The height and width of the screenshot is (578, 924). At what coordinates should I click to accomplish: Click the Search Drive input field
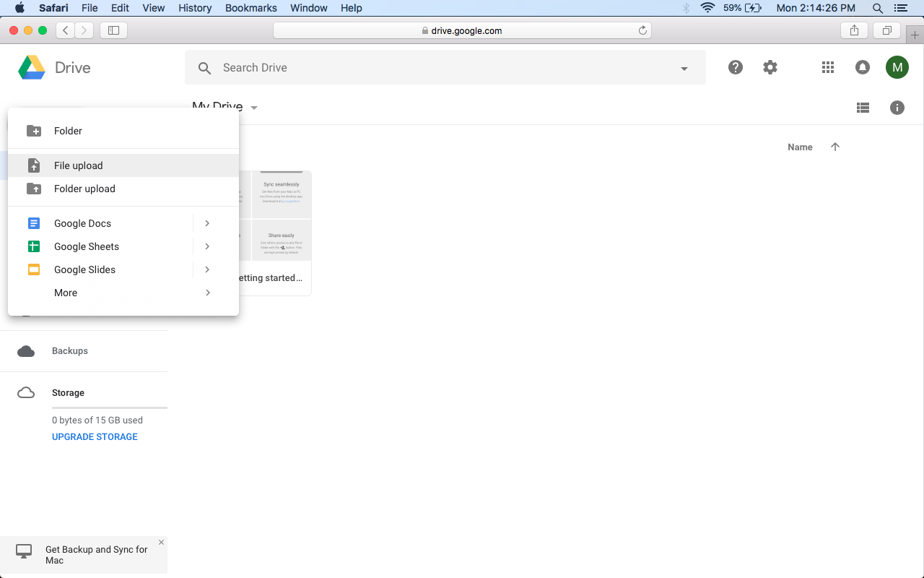[445, 68]
